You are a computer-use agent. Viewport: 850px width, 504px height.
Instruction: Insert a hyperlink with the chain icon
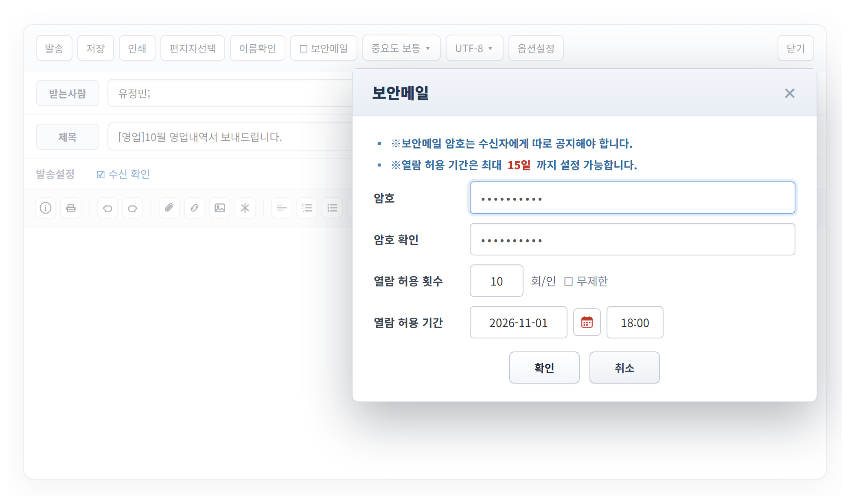195,208
